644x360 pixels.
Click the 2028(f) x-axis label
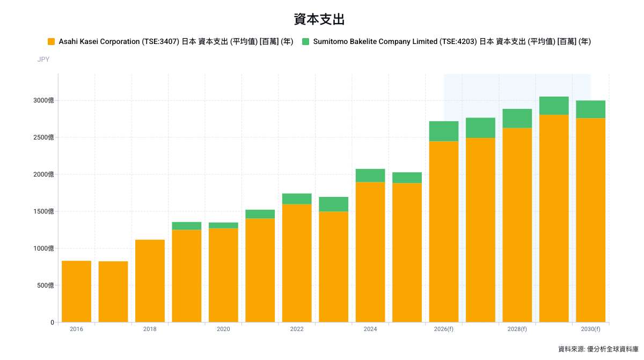(517, 329)
